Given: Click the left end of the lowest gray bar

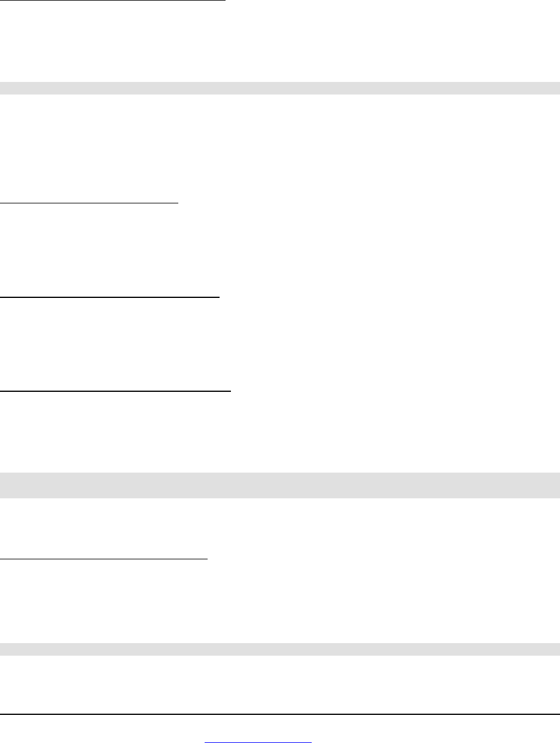Looking at the screenshot, I should pos(2,649).
